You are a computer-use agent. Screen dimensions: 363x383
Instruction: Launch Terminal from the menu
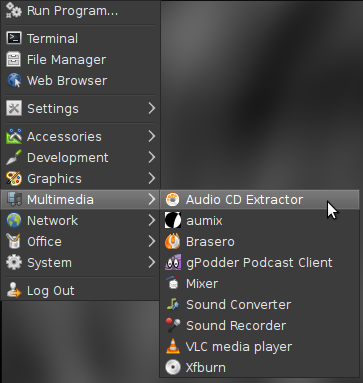click(80, 38)
